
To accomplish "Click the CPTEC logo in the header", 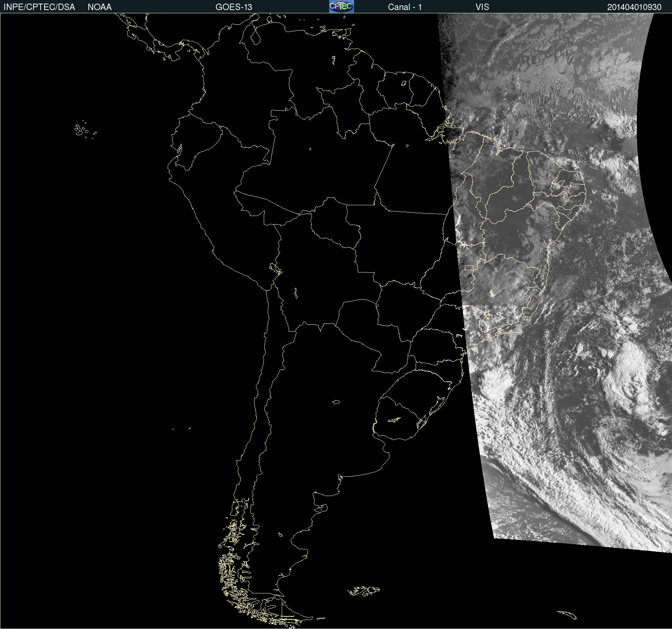I will [x=341, y=6].
